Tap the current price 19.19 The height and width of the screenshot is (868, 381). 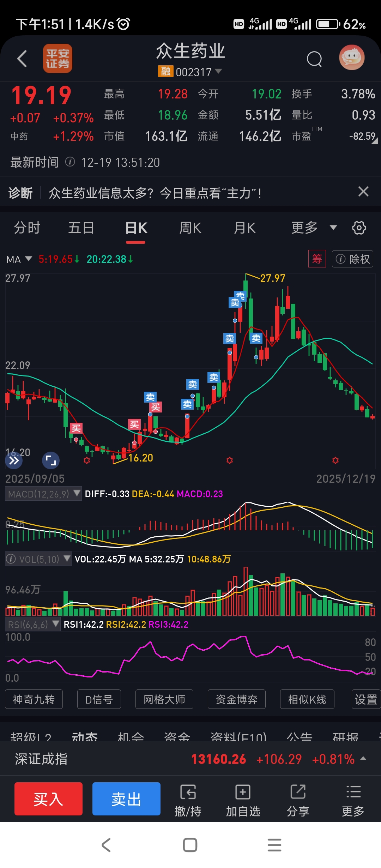(x=41, y=96)
